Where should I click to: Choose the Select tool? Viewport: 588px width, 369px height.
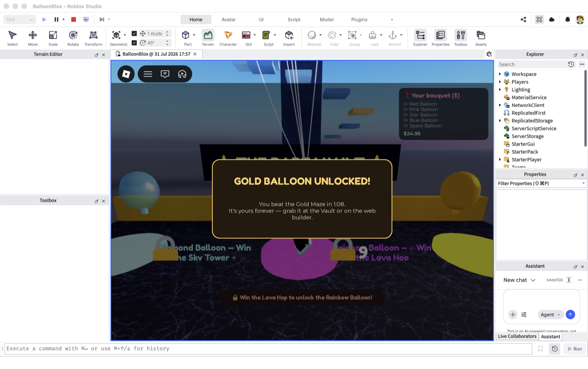(x=13, y=38)
